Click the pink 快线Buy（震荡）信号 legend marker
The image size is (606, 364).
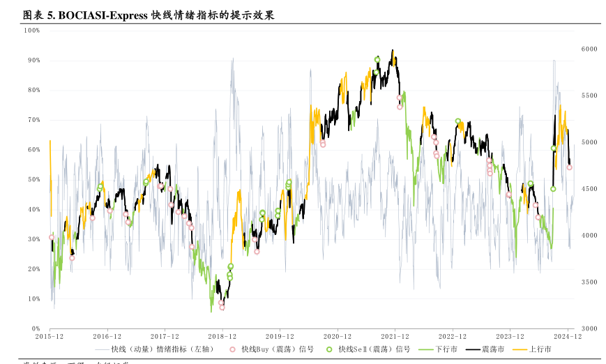click(x=232, y=349)
